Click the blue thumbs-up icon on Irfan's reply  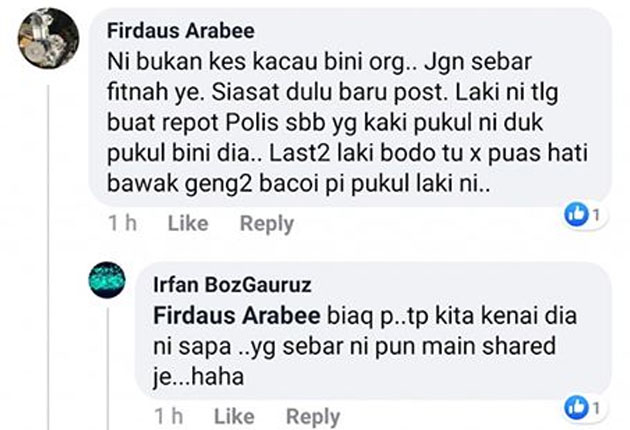point(577,408)
